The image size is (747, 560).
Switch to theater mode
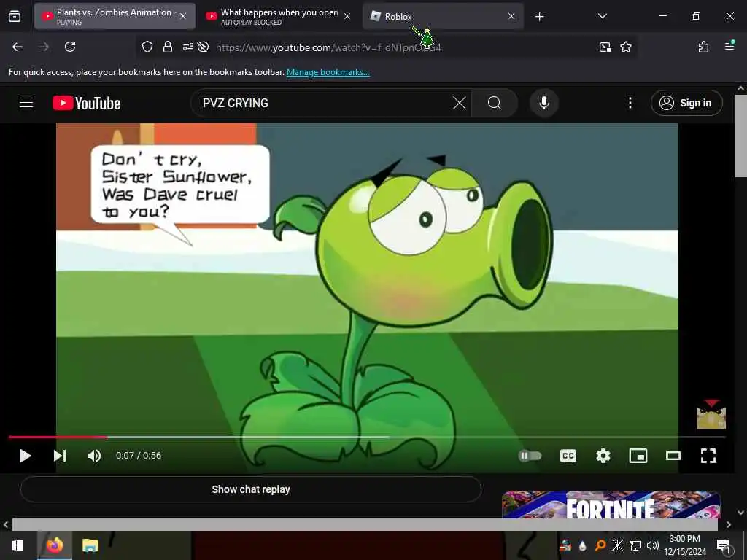click(x=673, y=456)
